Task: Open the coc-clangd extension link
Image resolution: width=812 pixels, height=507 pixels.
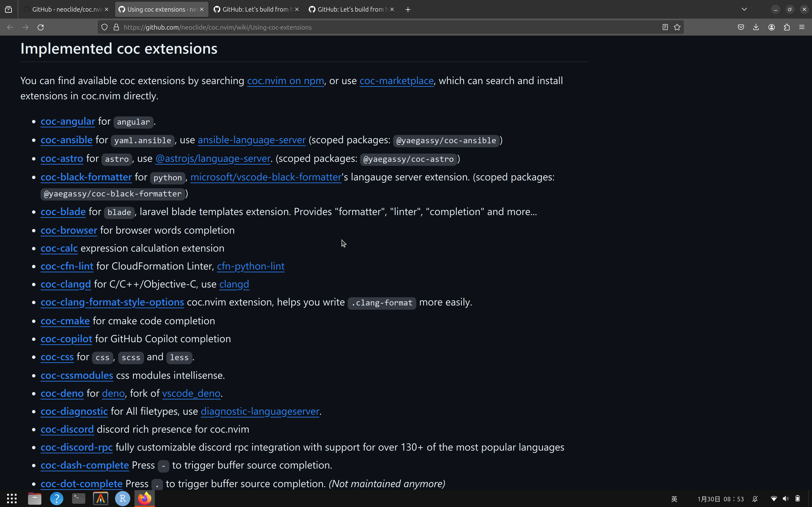Action: [x=66, y=284]
